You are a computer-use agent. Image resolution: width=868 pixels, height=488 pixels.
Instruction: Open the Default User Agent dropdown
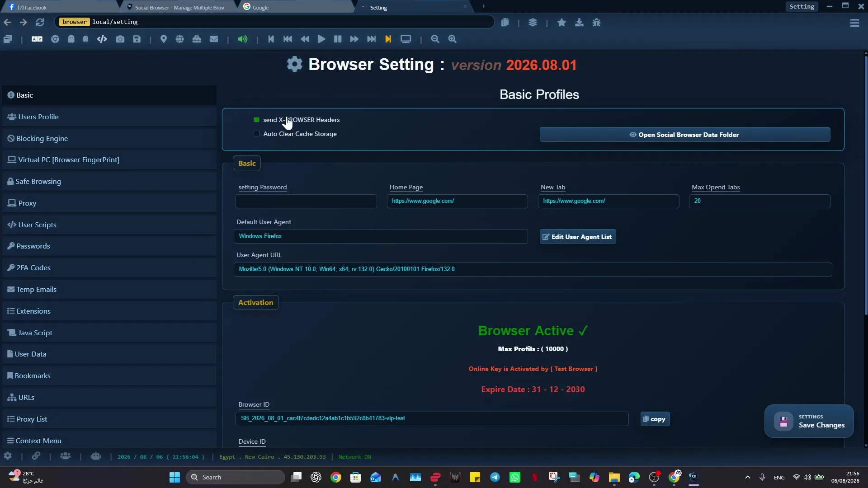(x=381, y=236)
